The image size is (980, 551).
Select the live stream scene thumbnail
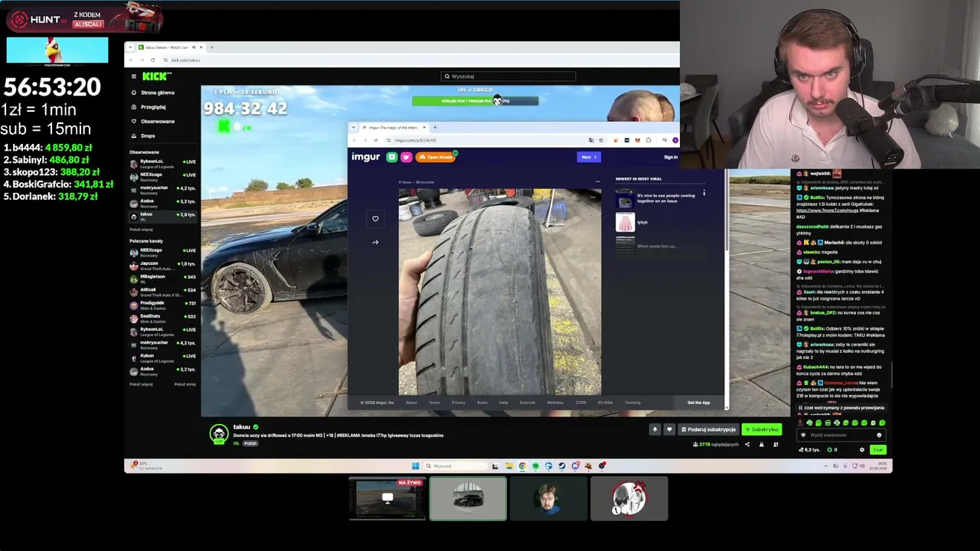[x=387, y=499]
